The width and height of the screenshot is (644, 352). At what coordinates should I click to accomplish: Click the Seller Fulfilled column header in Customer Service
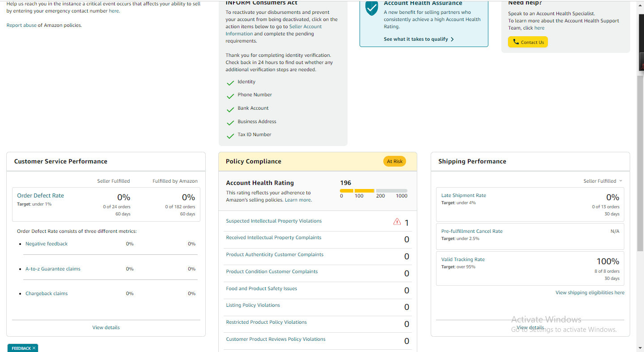click(x=114, y=181)
